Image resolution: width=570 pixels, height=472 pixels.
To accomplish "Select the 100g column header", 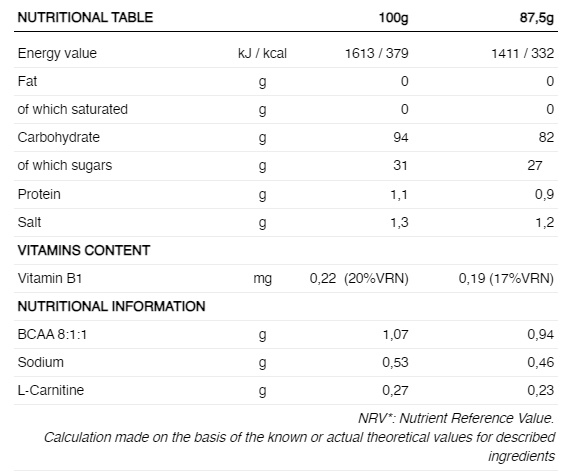I will (393, 18).
